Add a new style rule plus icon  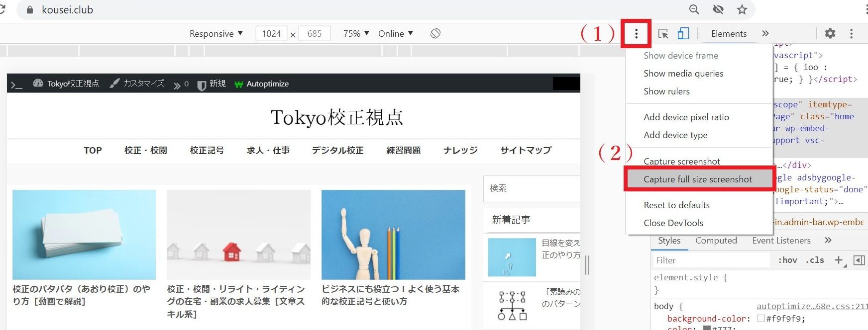tap(839, 260)
